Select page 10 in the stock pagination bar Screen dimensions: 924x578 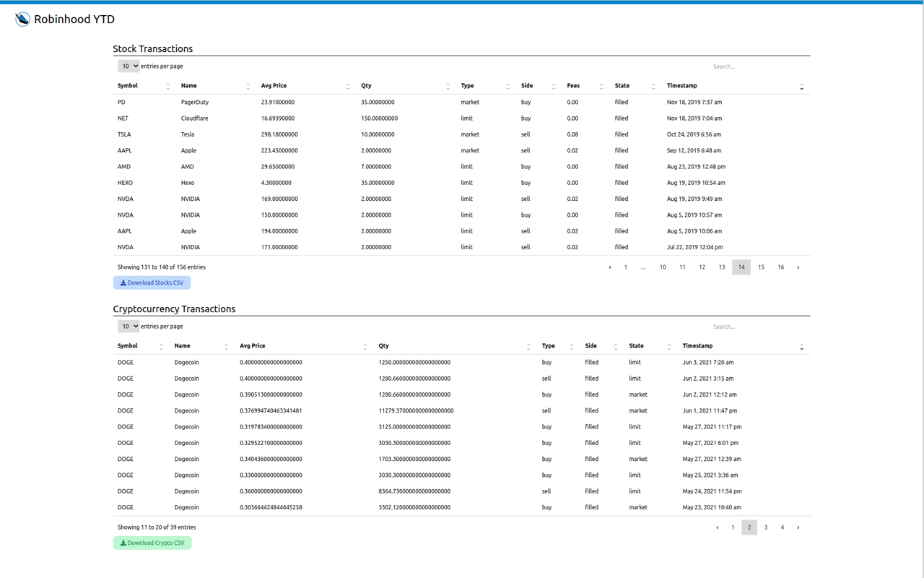coord(663,267)
